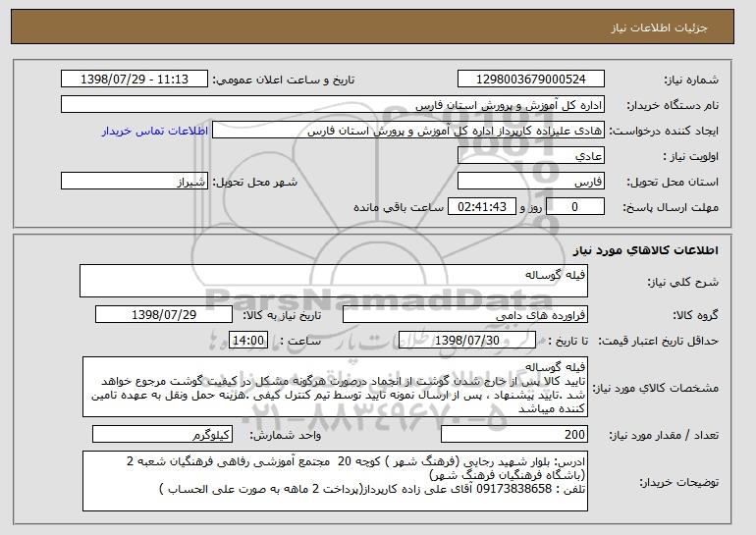Viewport: 756px width, 535px height.
Task: Click the label استان محل تحویل
Action: click(x=673, y=182)
